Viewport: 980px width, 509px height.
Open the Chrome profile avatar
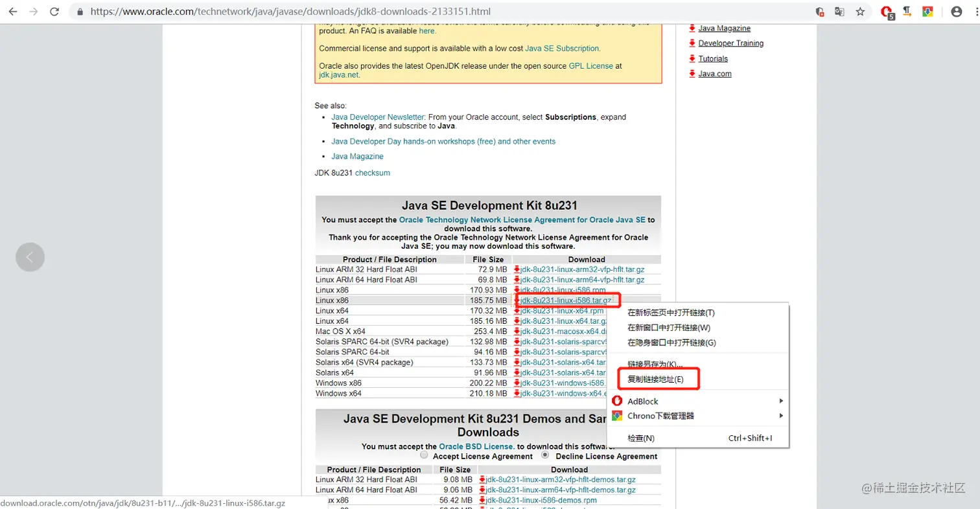957,12
